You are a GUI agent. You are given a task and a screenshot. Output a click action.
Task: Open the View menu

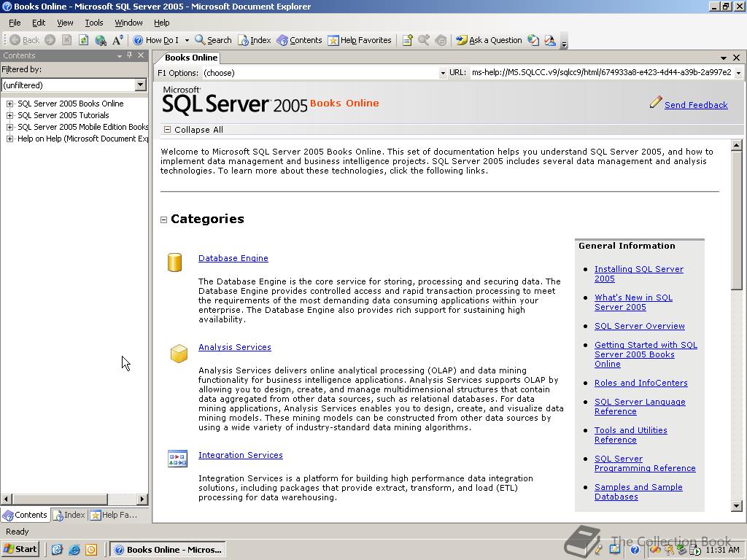pyautogui.click(x=65, y=23)
